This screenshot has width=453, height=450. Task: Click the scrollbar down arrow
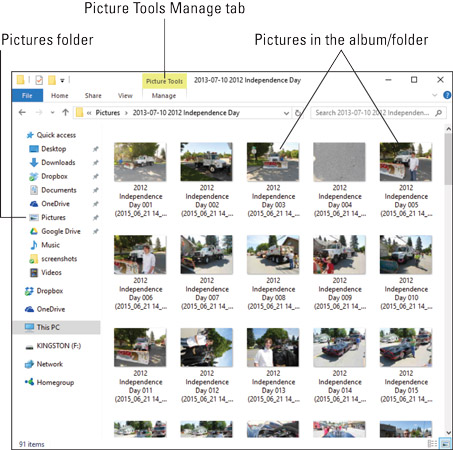448,433
